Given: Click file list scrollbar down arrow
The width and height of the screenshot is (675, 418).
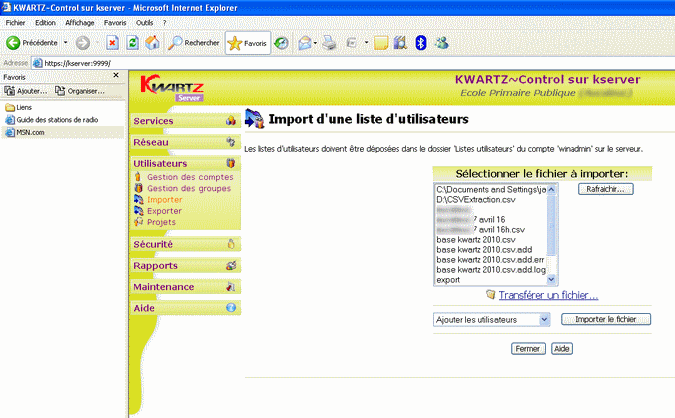Looking at the screenshot, I should 551,280.
